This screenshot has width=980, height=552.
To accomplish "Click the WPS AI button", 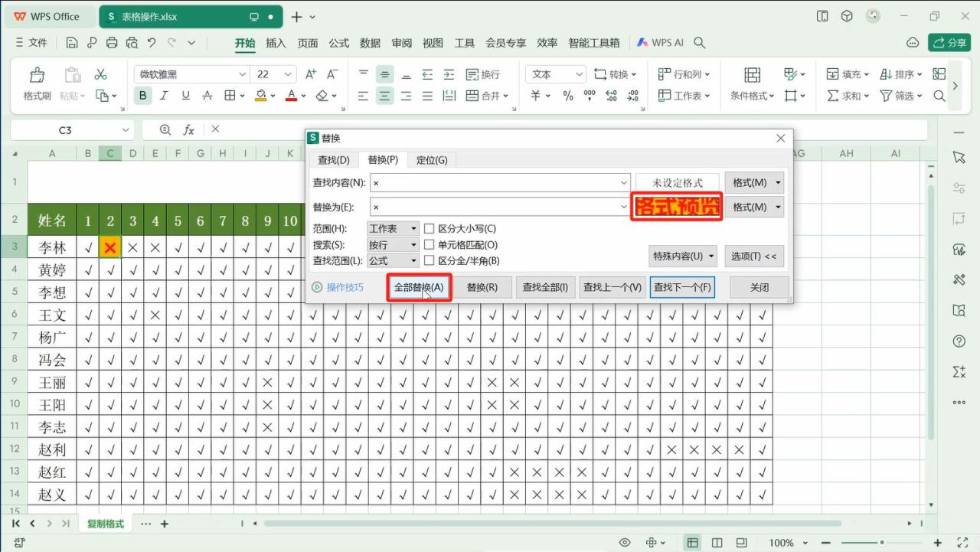I will coord(660,43).
